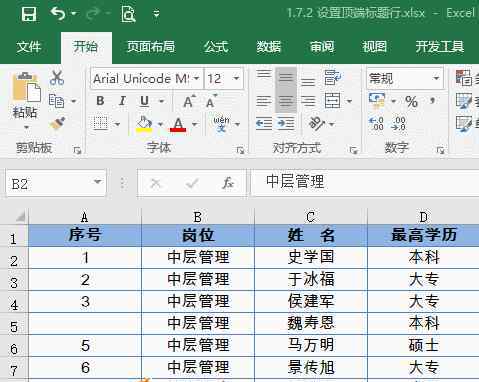
Task: Toggle underline formatting
Action: (144, 101)
